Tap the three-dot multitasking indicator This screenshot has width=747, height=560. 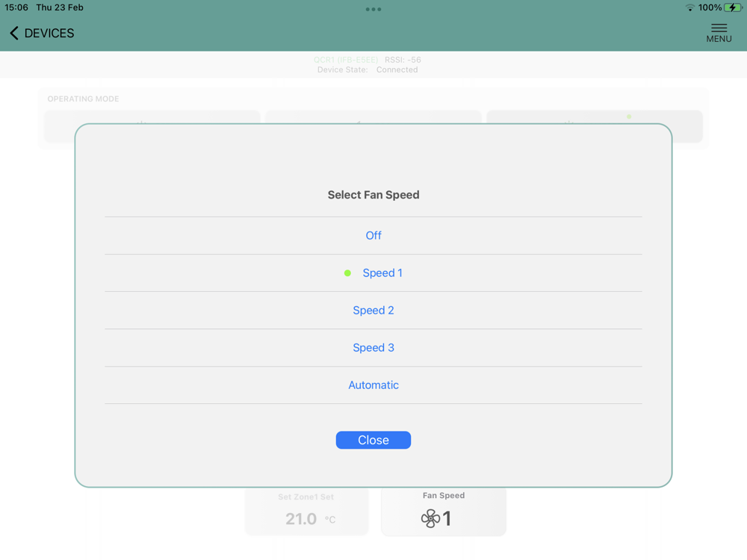pos(373,9)
